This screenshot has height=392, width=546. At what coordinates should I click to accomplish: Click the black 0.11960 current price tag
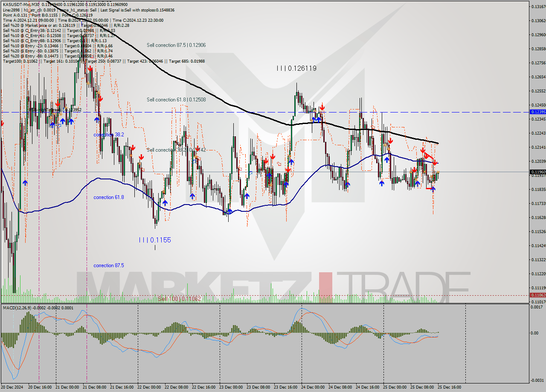[537, 172]
